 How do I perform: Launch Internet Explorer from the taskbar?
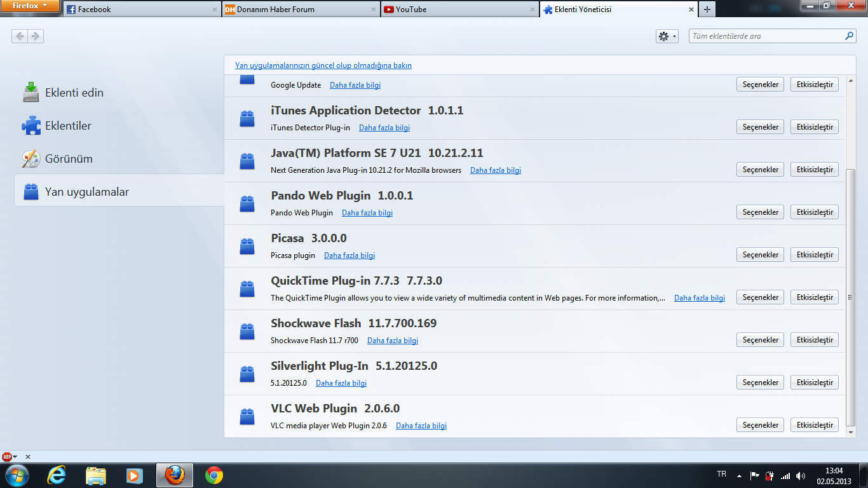[57, 475]
